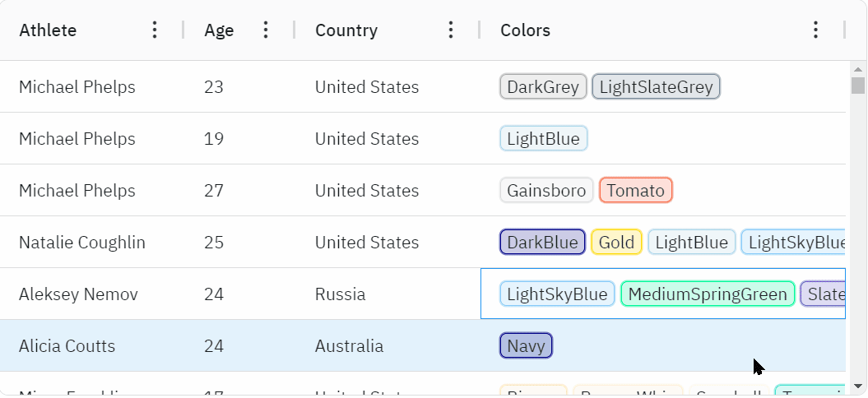Select the MediumSpringGreen color tag
The height and width of the screenshot is (398, 868).
708,294
